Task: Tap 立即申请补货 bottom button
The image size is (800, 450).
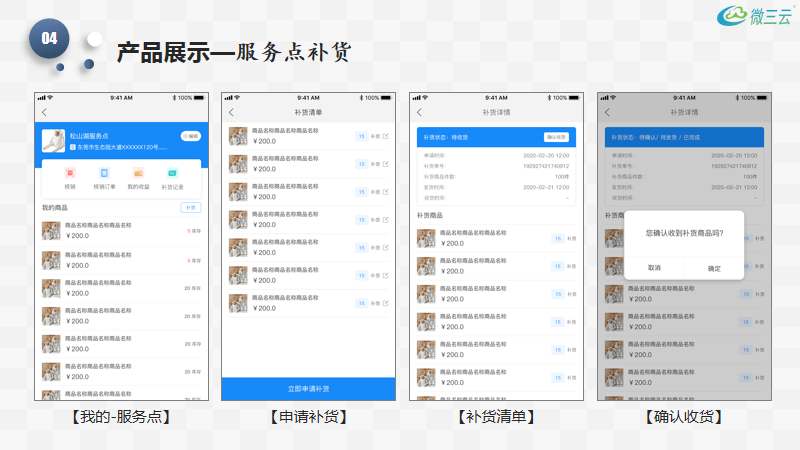Action: [308, 389]
